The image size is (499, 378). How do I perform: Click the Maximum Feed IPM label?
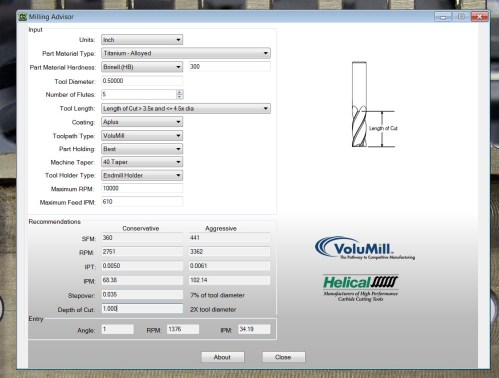click(x=68, y=203)
